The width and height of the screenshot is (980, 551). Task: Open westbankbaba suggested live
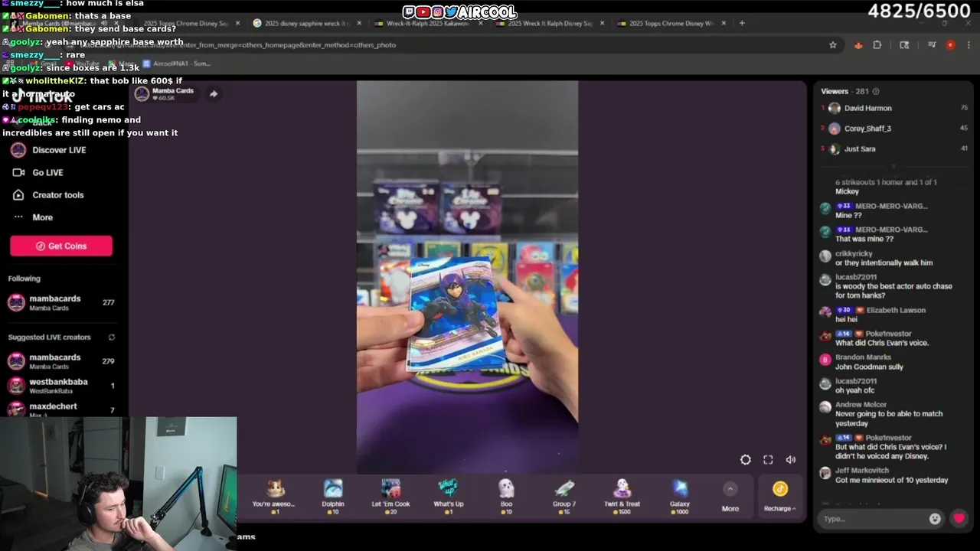click(61, 386)
